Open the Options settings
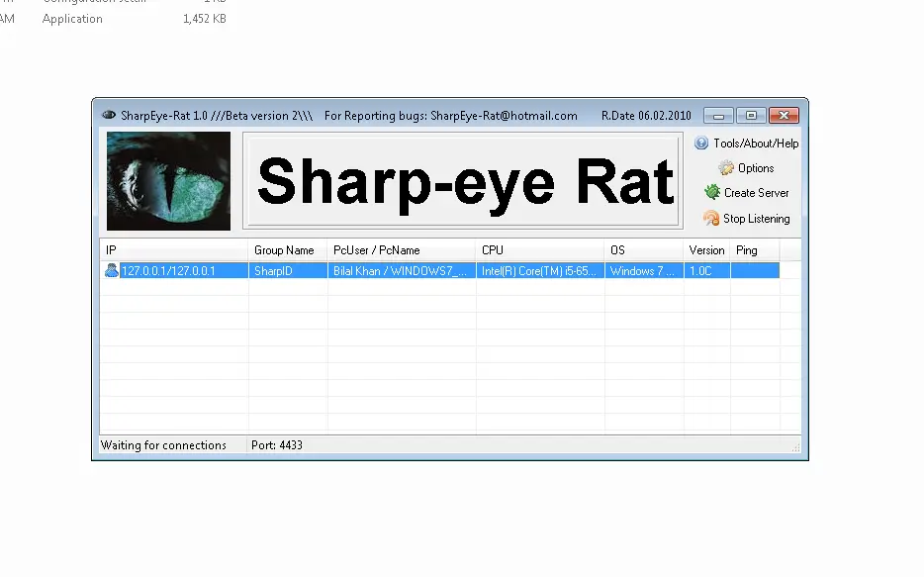 pos(755,168)
